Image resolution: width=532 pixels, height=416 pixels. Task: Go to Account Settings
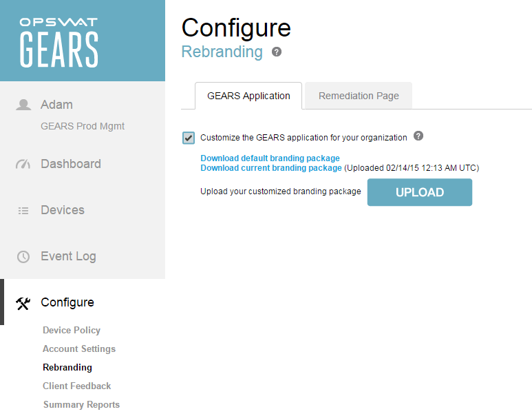[79, 349]
